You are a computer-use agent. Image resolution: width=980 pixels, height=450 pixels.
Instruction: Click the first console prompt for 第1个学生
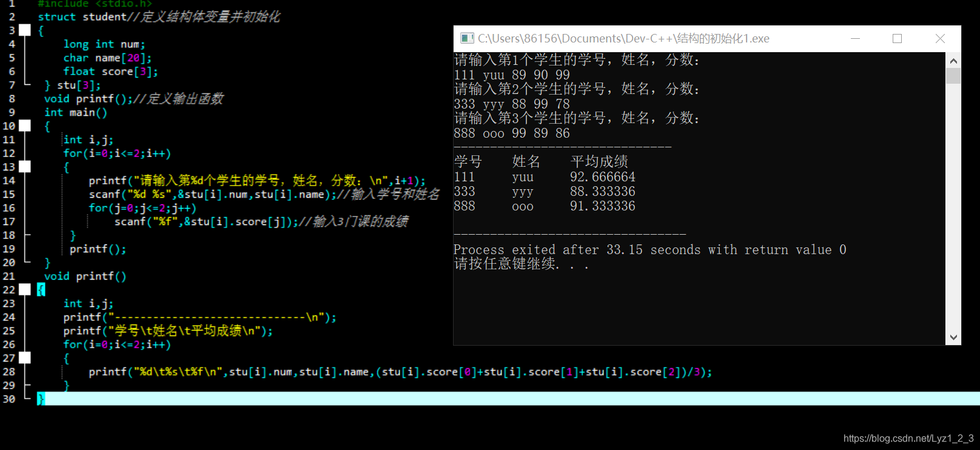[x=577, y=59]
